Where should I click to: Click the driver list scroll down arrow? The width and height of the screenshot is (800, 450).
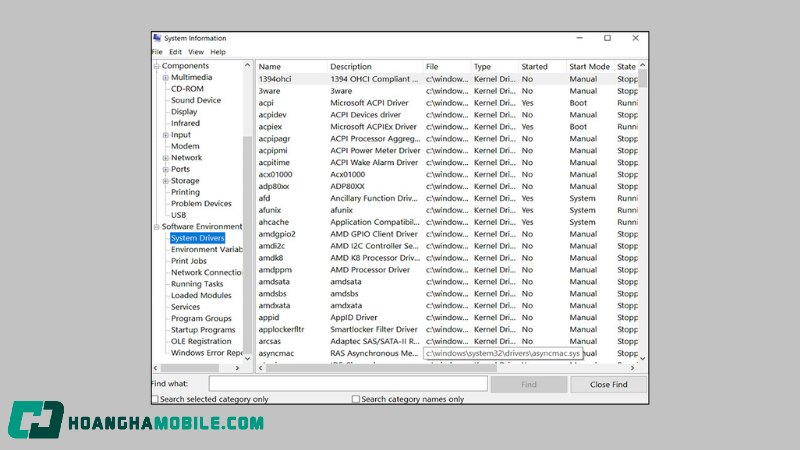point(642,358)
